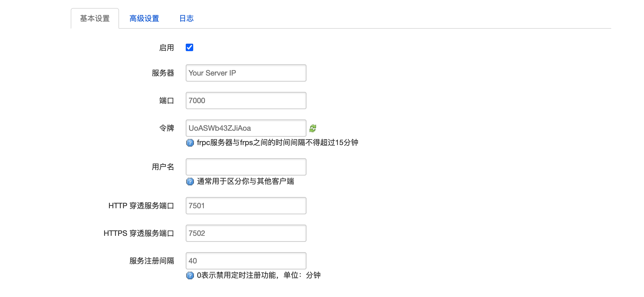
Task: Select the HTTP 穿透服务端口 field
Action: tap(246, 206)
